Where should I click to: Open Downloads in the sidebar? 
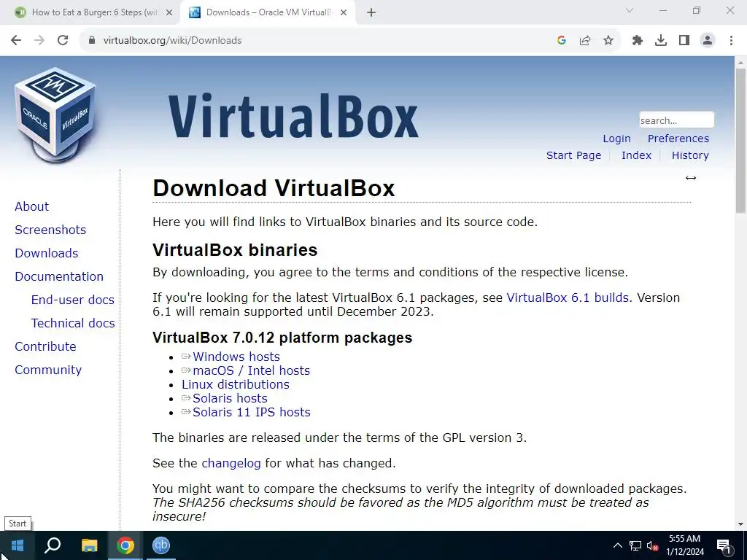(x=47, y=253)
